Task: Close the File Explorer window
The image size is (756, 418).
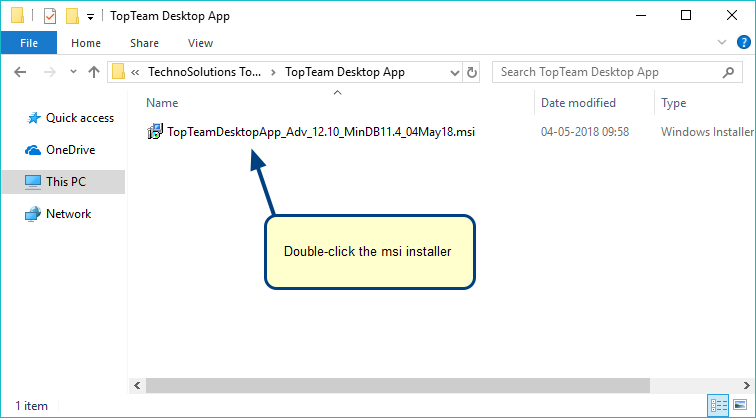Action: 731,15
